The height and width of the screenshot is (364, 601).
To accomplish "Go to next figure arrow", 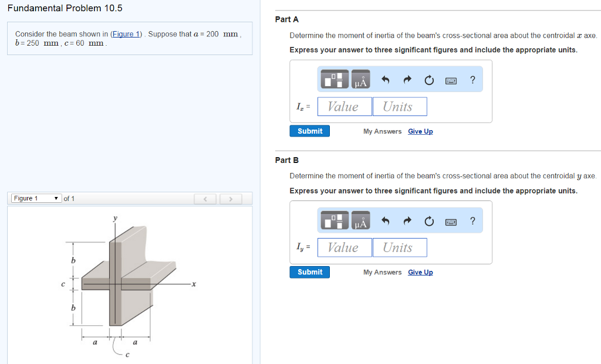I will click(x=231, y=199).
